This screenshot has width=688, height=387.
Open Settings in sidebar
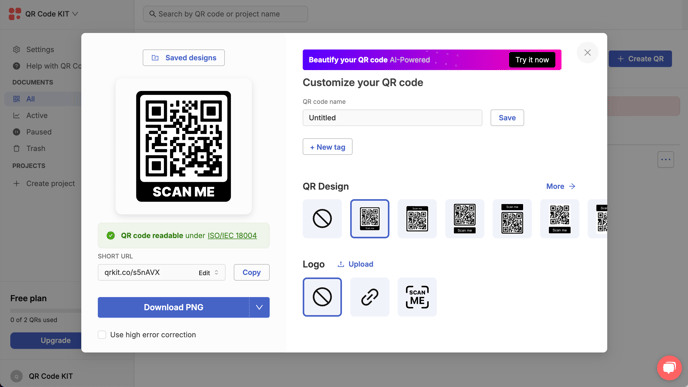40,50
